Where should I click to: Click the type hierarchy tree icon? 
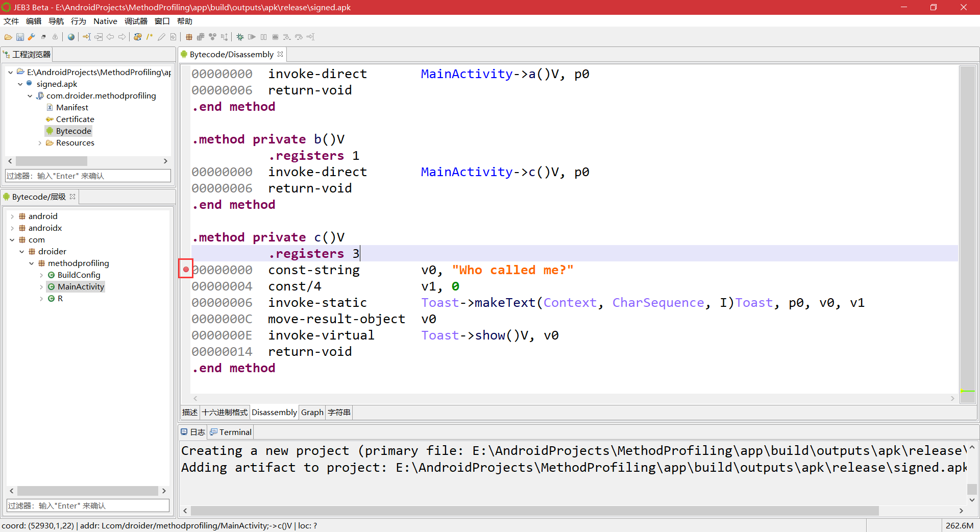tap(224, 37)
